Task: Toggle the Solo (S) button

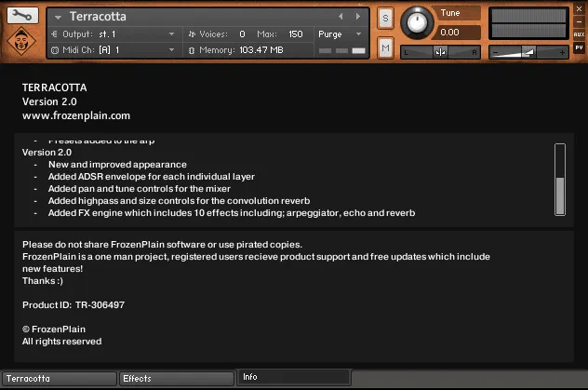Action: point(385,18)
